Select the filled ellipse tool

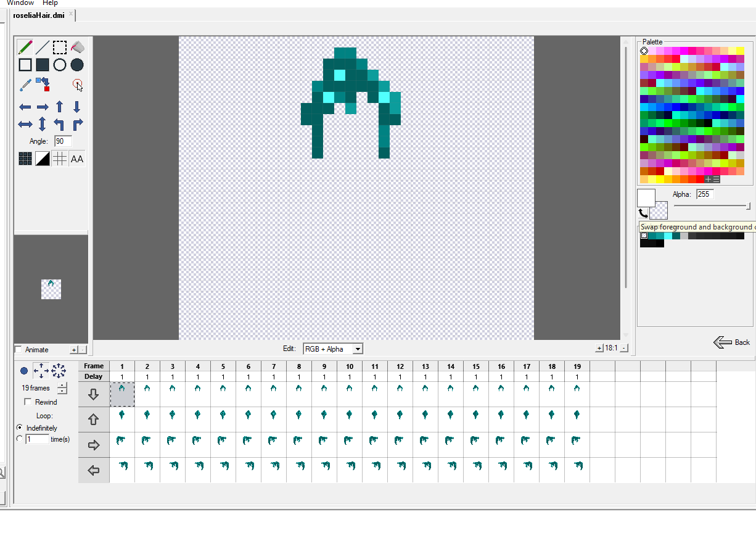pos(77,65)
